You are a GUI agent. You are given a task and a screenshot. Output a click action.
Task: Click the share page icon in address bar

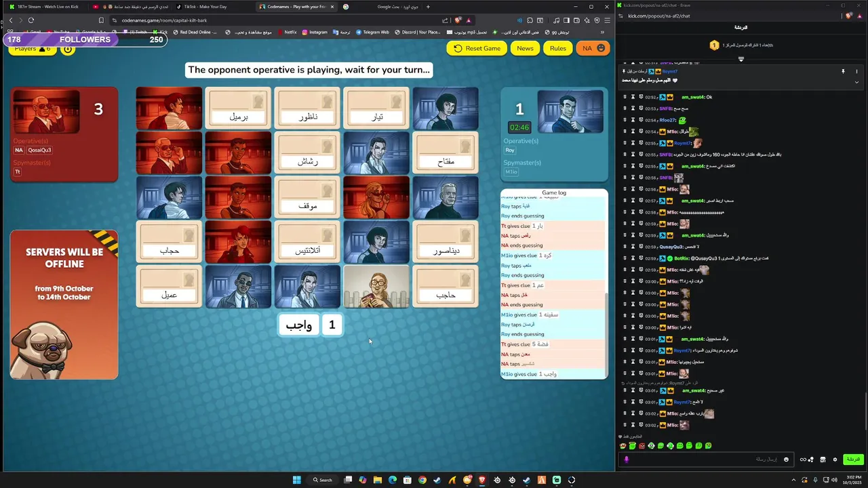coord(445,20)
